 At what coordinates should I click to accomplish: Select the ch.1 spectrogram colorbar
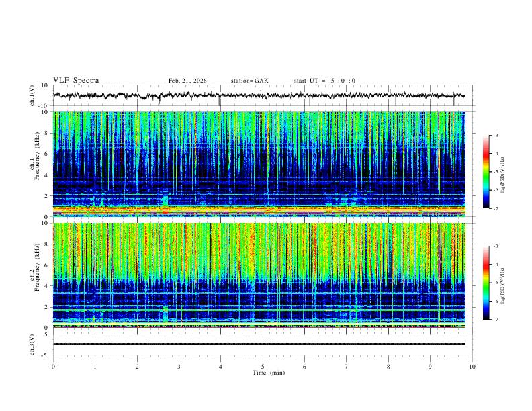click(x=486, y=172)
